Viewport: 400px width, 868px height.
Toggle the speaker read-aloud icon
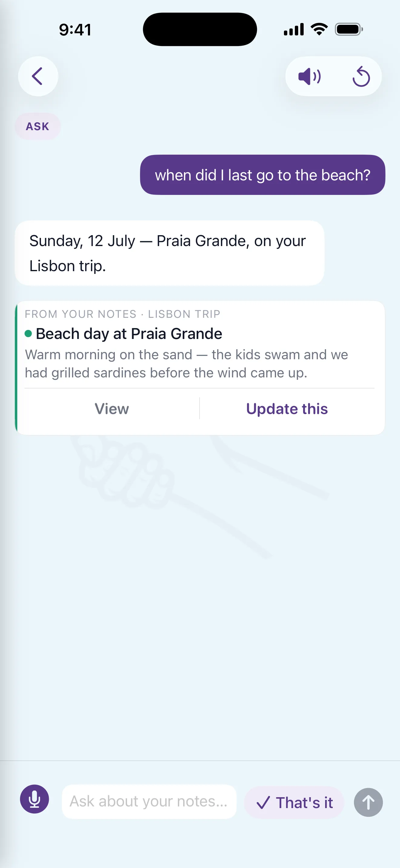(x=310, y=77)
